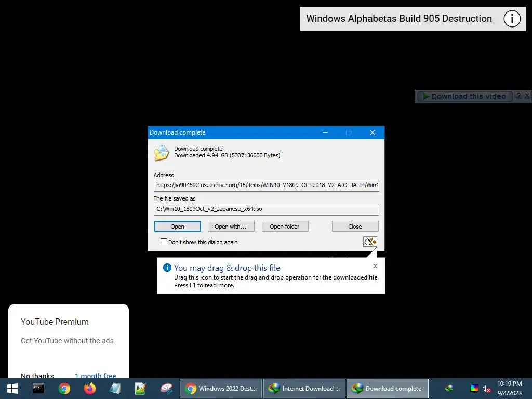Click the Open button in download dialog
Viewport: 532px width, 399px height.
(178, 227)
